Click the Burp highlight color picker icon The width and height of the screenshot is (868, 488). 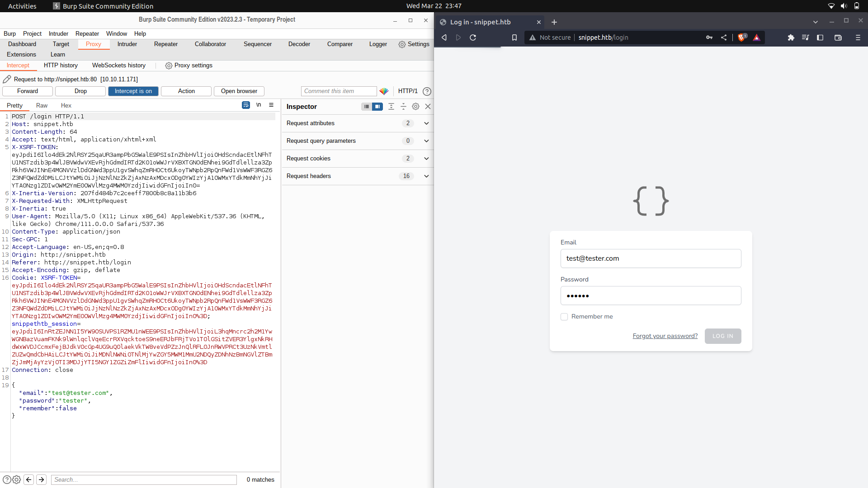pyautogui.click(x=384, y=91)
